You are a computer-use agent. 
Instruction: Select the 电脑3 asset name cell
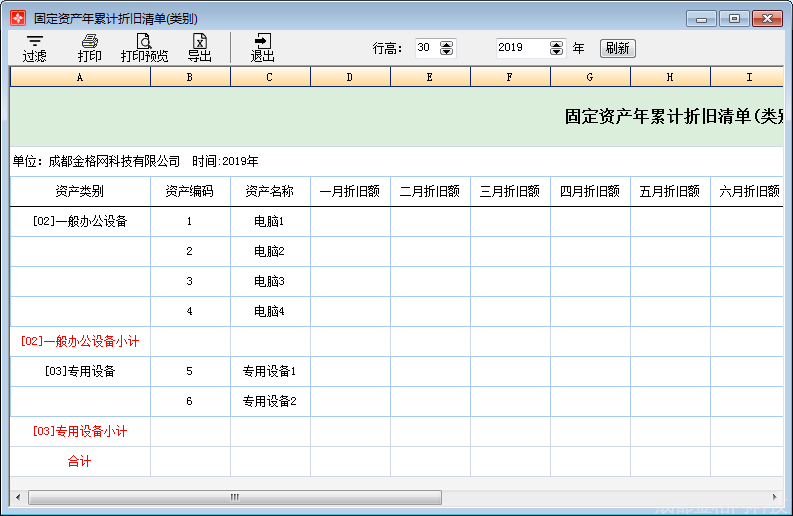tap(270, 282)
